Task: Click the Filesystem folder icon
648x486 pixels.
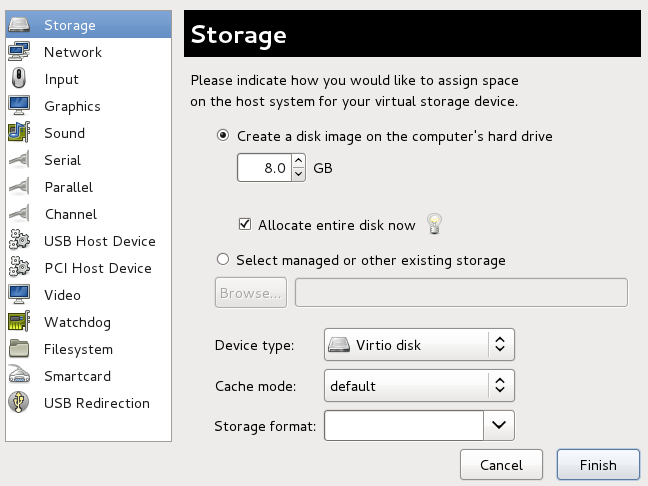Action: click(19, 349)
